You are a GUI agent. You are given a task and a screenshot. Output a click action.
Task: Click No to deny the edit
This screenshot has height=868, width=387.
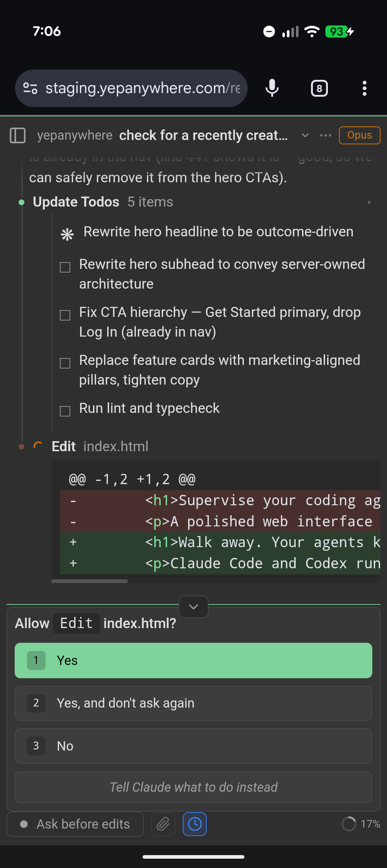[x=193, y=746]
